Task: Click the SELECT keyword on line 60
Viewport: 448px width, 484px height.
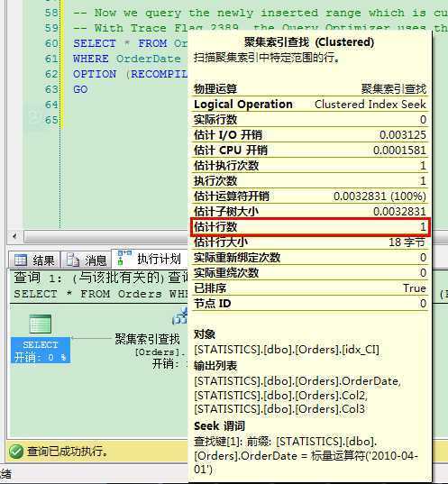Action: click(95, 43)
